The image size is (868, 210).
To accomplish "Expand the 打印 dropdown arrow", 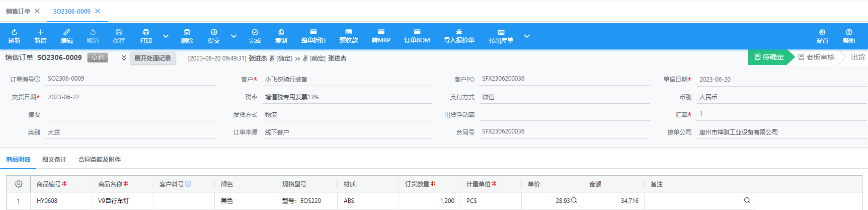I will (166, 36).
